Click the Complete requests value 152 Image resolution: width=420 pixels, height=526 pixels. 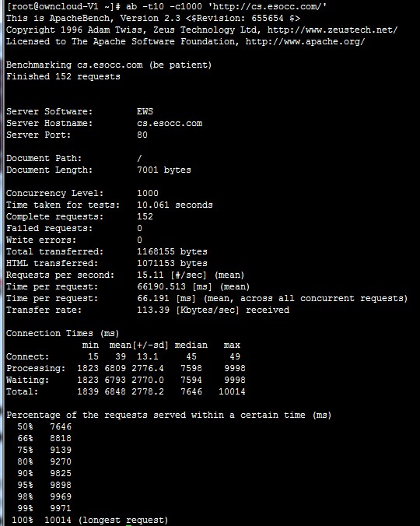click(145, 216)
